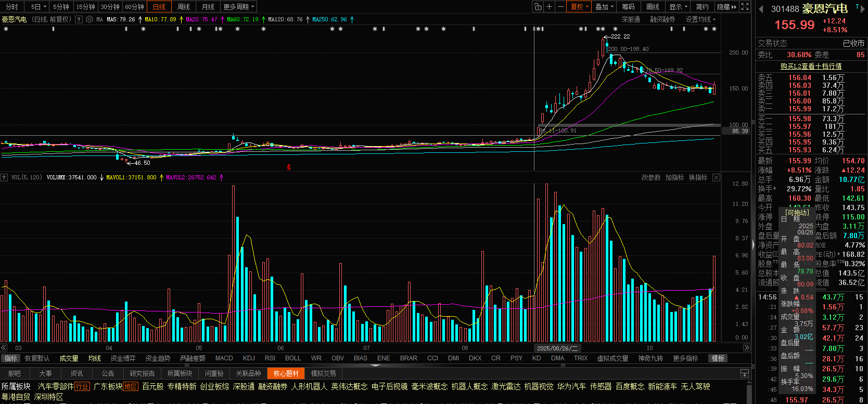The image size is (868, 404).
Task: Open MA settings gear icon
Action: pyautogui.click(x=90, y=19)
